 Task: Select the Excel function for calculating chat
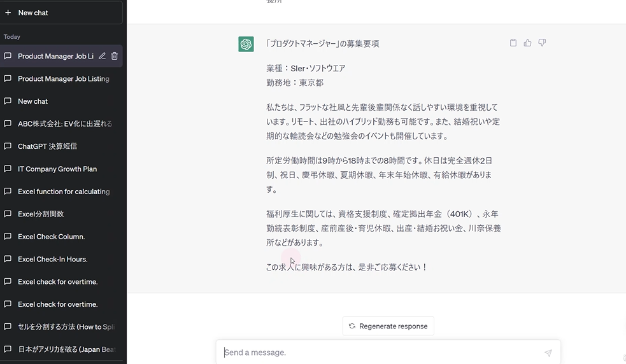click(64, 192)
